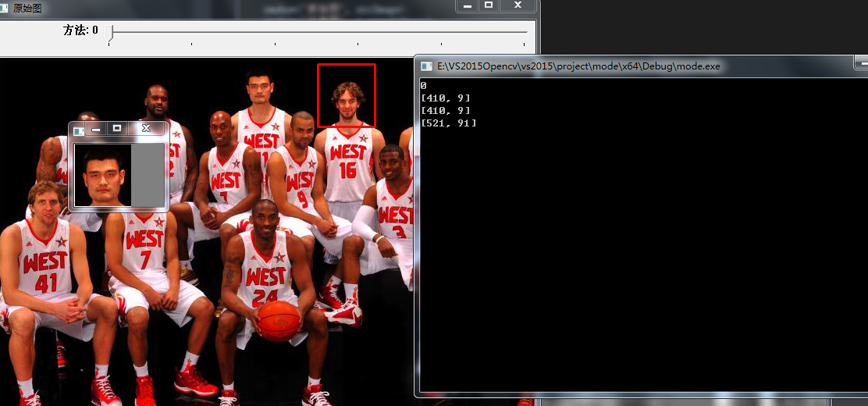
Task: Close the 原始图 window
Action: click(x=518, y=5)
